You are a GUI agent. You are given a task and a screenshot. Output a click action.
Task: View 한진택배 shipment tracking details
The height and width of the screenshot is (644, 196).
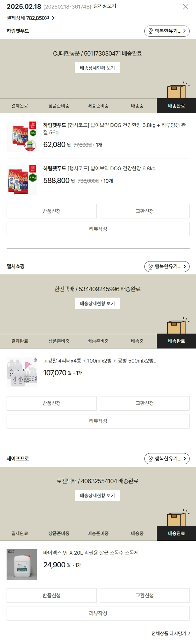click(x=97, y=303)
